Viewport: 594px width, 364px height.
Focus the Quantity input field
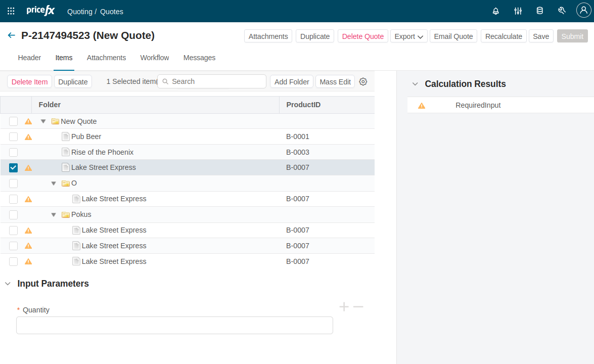(x=174, y=325)
